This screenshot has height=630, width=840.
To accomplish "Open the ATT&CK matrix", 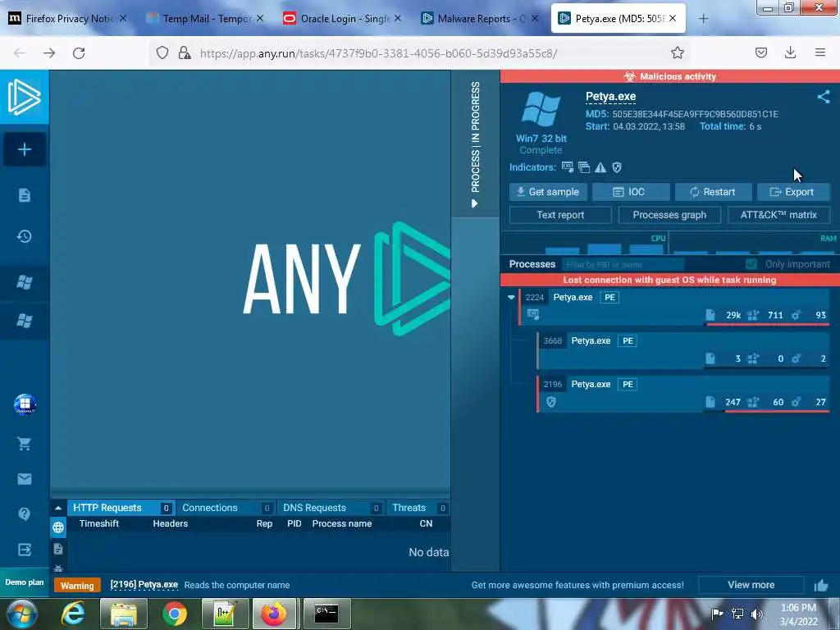I will [778, 215].
